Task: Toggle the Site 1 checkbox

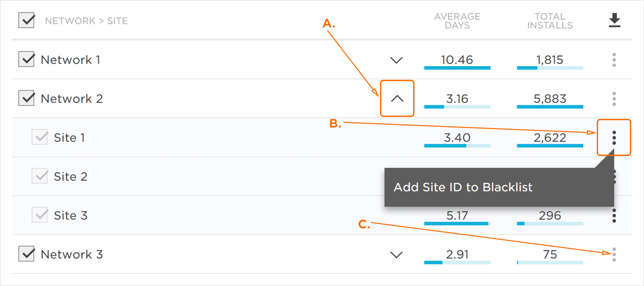Action: pyautogui.click(x=40, y=137)
